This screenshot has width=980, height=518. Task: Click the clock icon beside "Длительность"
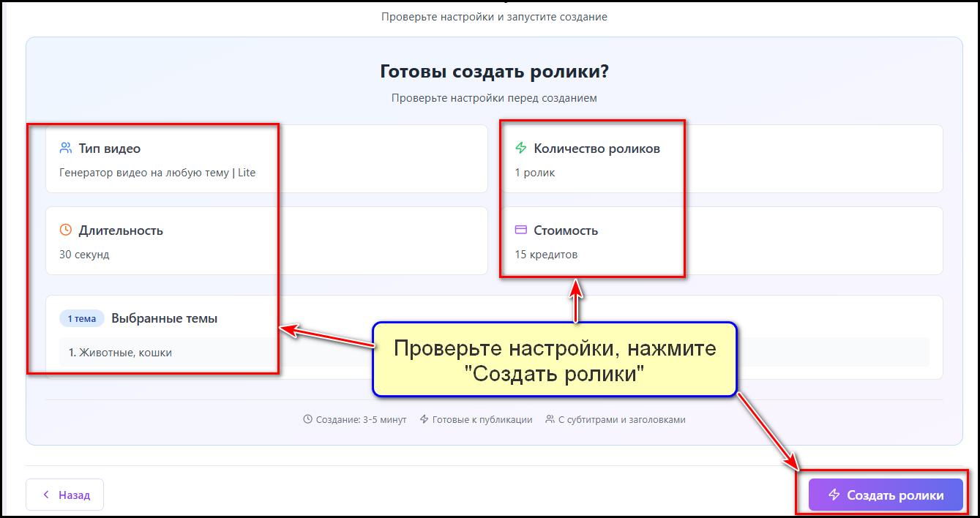tap(64, 230)
